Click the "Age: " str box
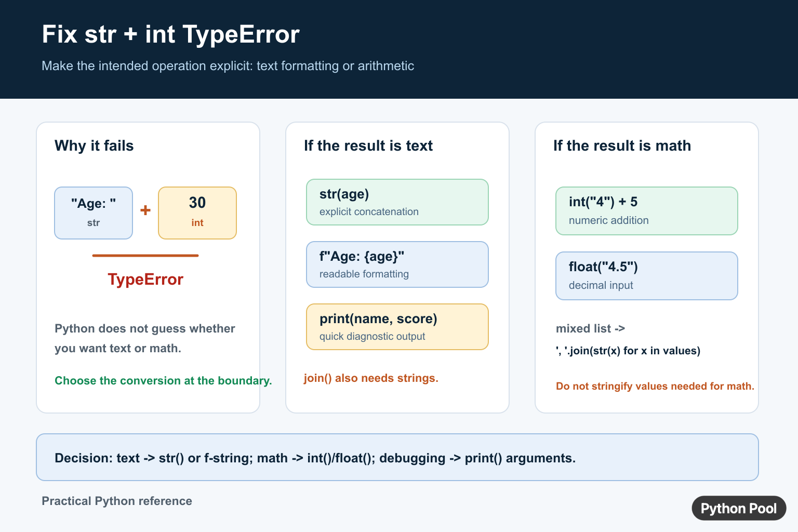 tap(94, 213)
